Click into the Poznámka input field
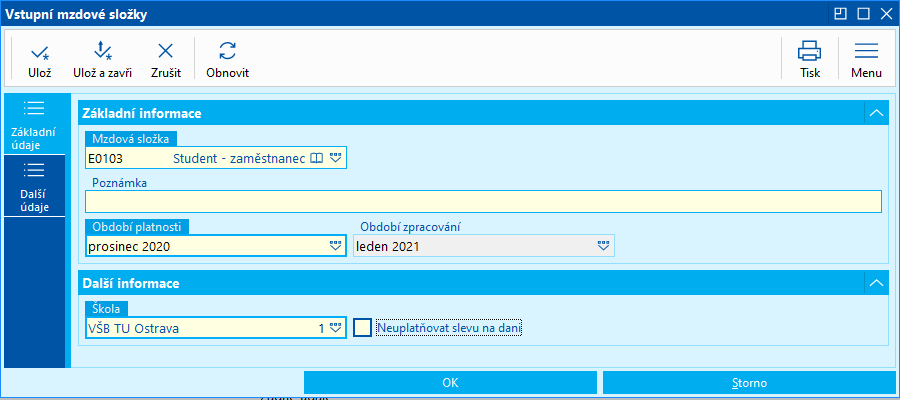 483,202
